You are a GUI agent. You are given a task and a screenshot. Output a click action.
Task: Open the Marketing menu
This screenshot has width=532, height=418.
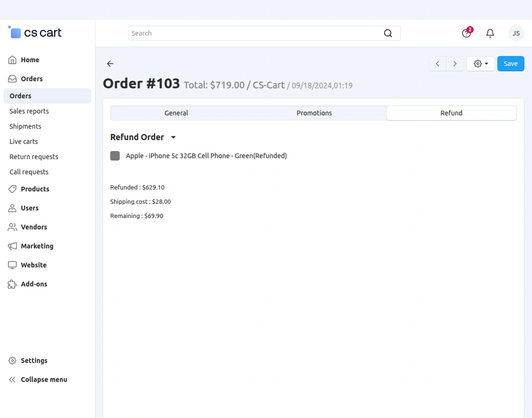[38, 246]
